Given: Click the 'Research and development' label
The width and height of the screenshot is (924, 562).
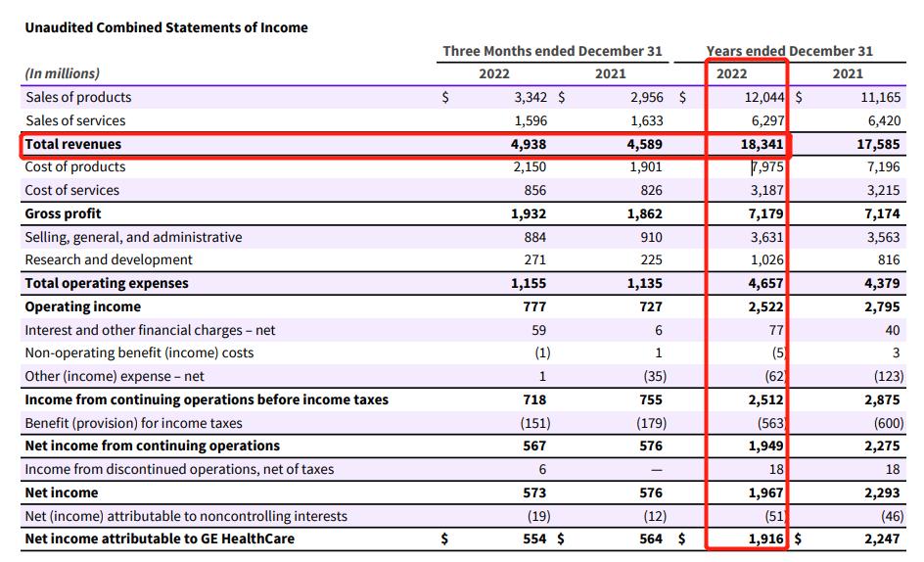Looking at the screenshot, I should tap(109, 260).
